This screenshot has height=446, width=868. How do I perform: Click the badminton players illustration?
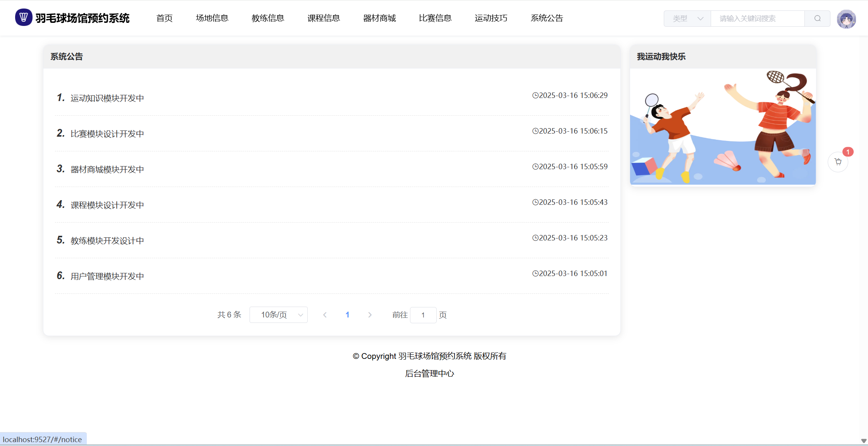723,127
